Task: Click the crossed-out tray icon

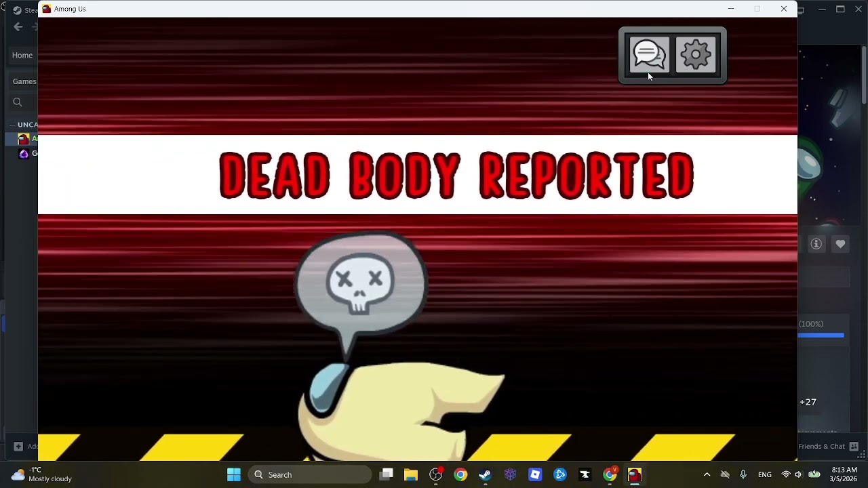Action: point(725,474)
